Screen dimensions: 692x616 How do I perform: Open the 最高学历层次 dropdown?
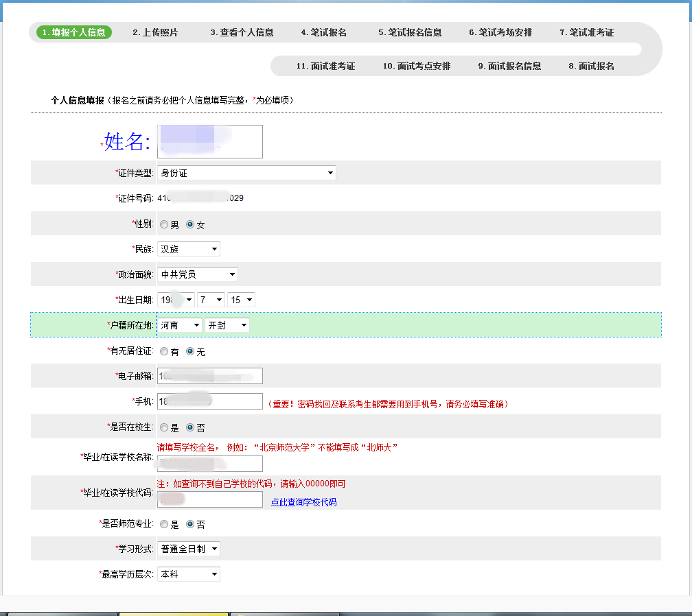click(189, 574)
